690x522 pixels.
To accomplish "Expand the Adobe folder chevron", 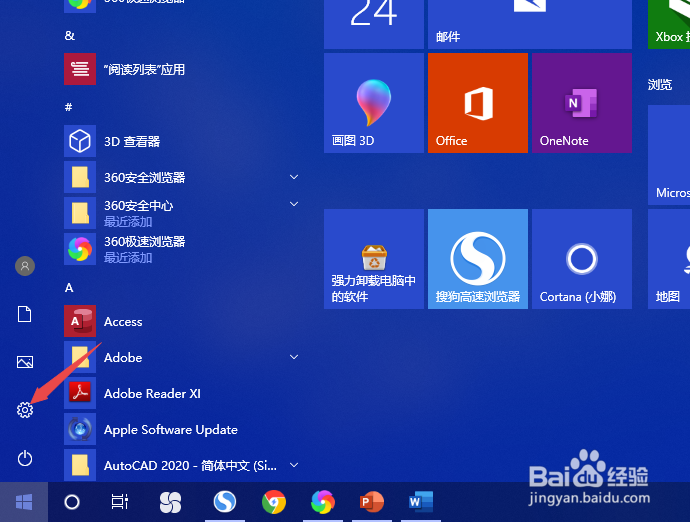I will click(294, 357).
